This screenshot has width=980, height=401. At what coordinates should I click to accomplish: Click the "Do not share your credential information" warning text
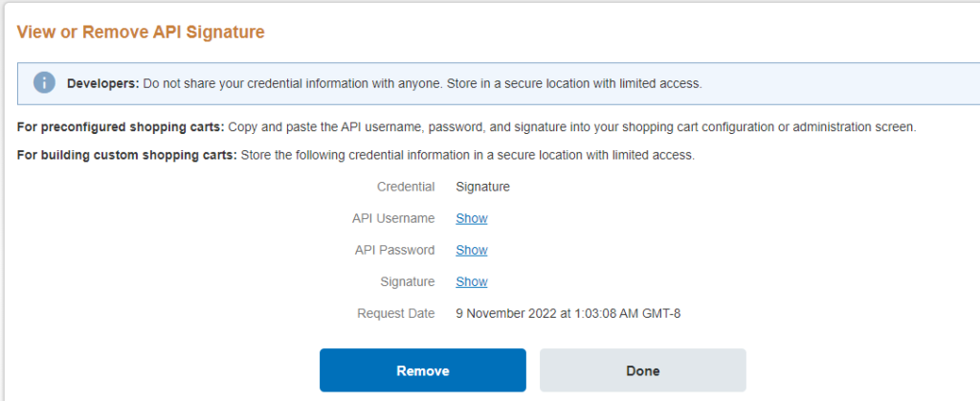click(x=421, y=83)
